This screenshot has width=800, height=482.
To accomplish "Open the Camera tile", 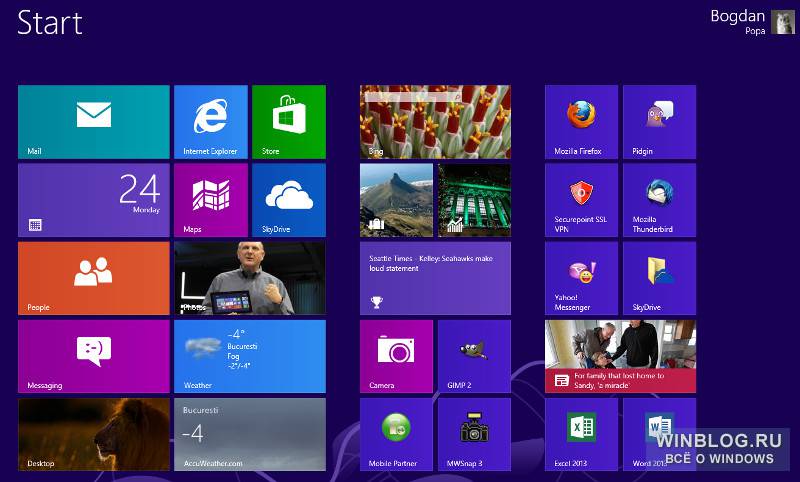I will point(396,356).
